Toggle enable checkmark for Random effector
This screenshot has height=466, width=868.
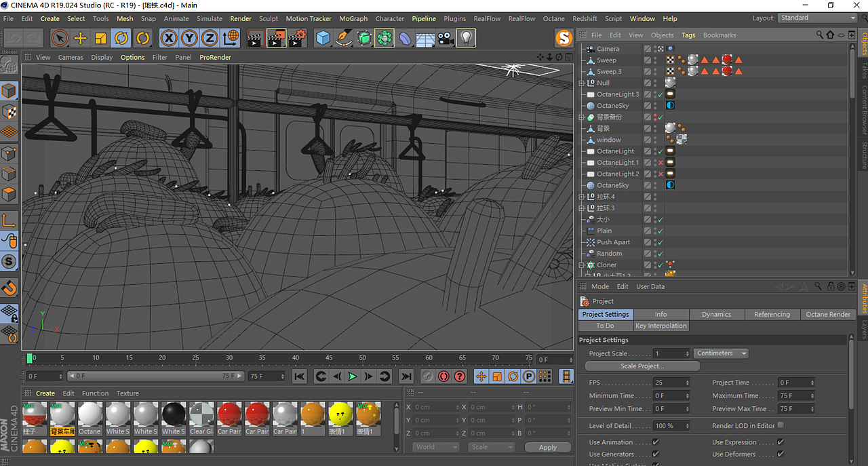click(660, 254)
